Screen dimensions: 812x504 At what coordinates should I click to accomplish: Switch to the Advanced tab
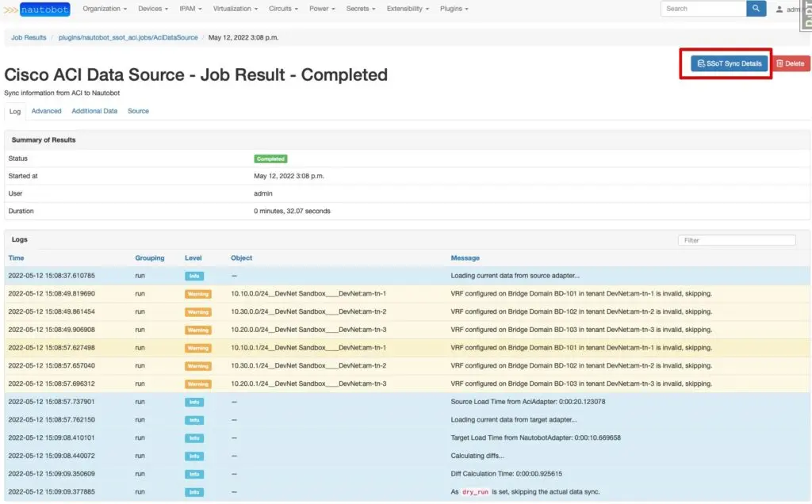[x=46, y=111]
